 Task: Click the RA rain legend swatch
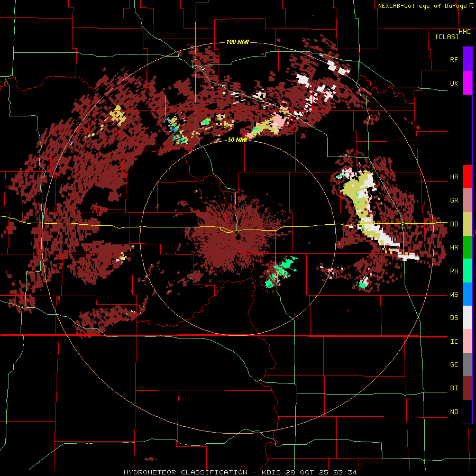pyautogui.click(x=467, y=271)
